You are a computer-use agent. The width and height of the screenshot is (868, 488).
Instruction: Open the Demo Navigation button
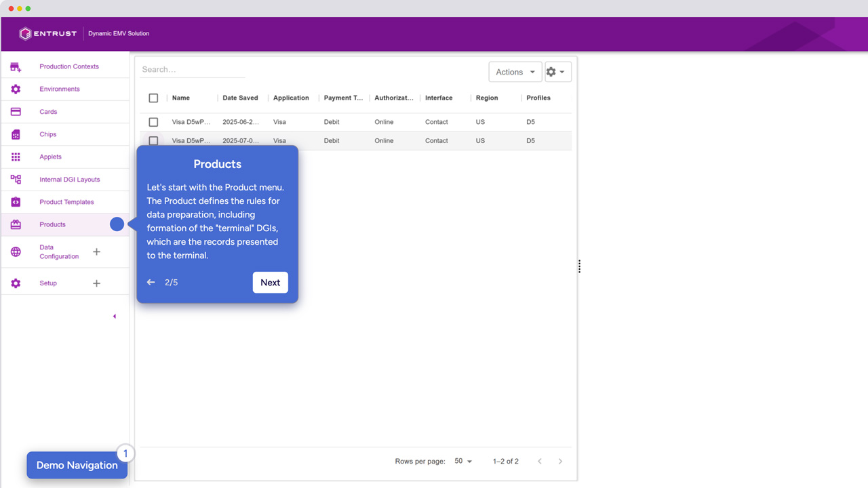pos(77,465)
